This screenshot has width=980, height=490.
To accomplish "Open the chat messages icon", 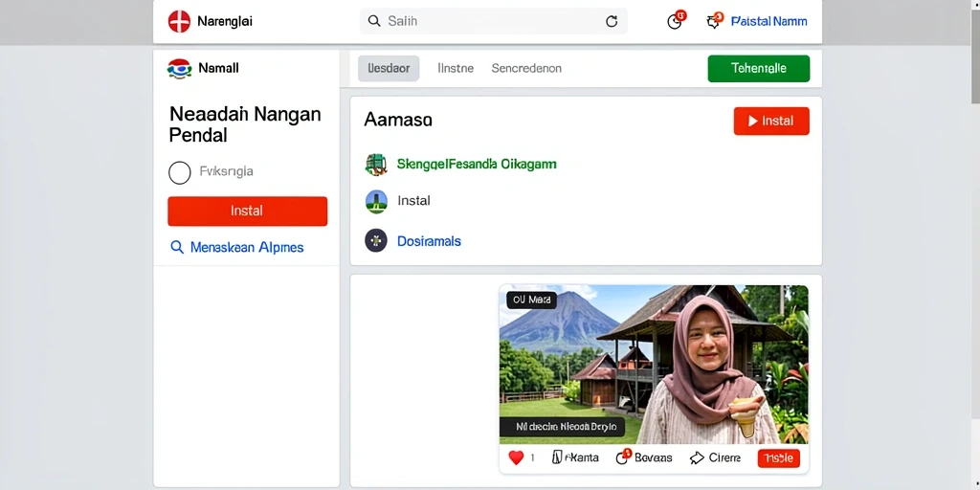I will 714,21.
